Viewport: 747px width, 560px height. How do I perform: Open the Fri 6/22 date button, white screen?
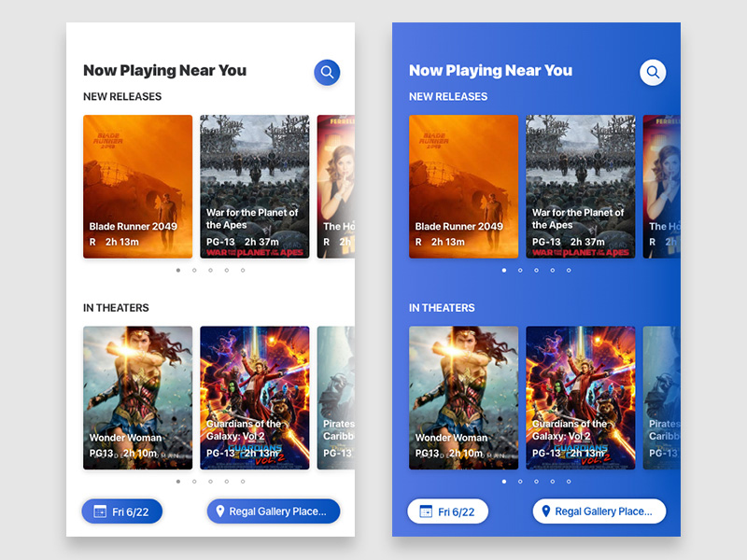click(x=122, y=511)
